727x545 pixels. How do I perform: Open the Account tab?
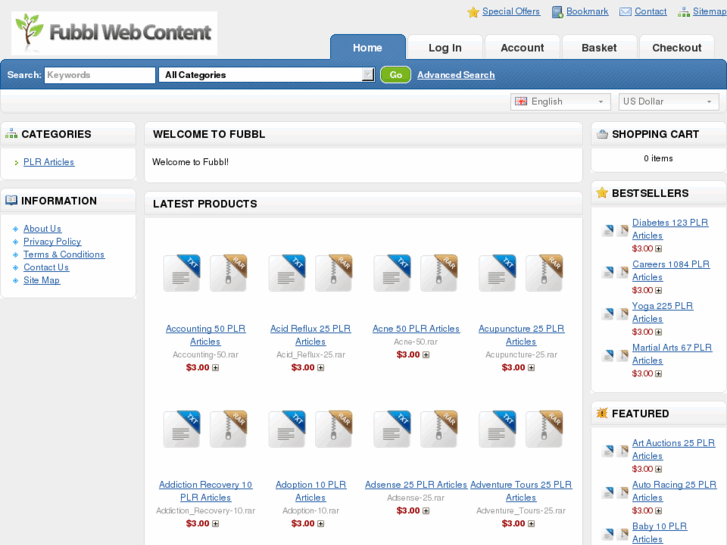coord(523,48)
